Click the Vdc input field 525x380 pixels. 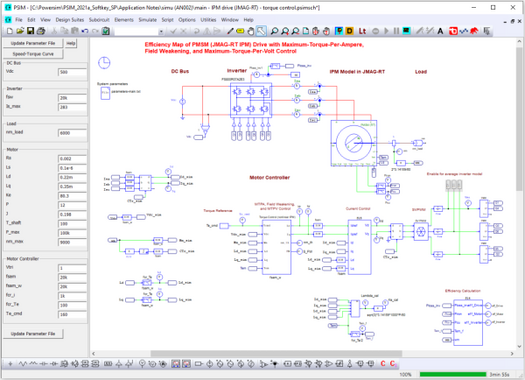(x=72, y=72)
